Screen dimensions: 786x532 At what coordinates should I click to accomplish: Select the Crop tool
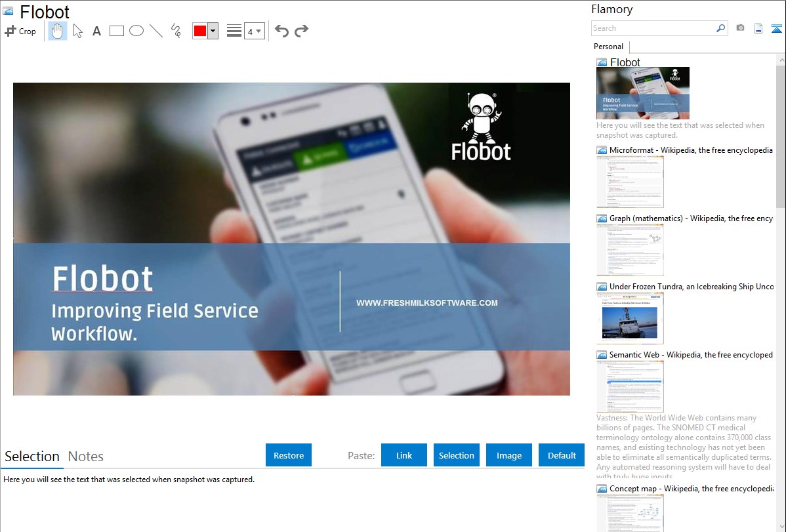(x=20, y=31)
